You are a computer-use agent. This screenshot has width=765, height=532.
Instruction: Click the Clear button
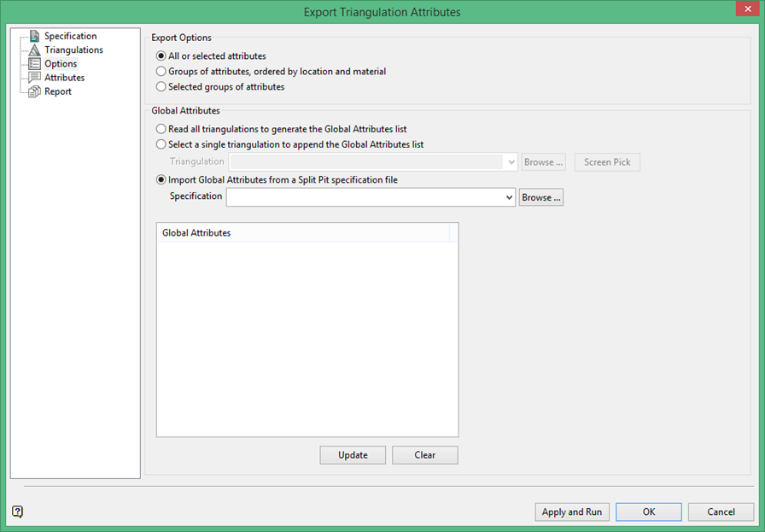click(425, 455)
